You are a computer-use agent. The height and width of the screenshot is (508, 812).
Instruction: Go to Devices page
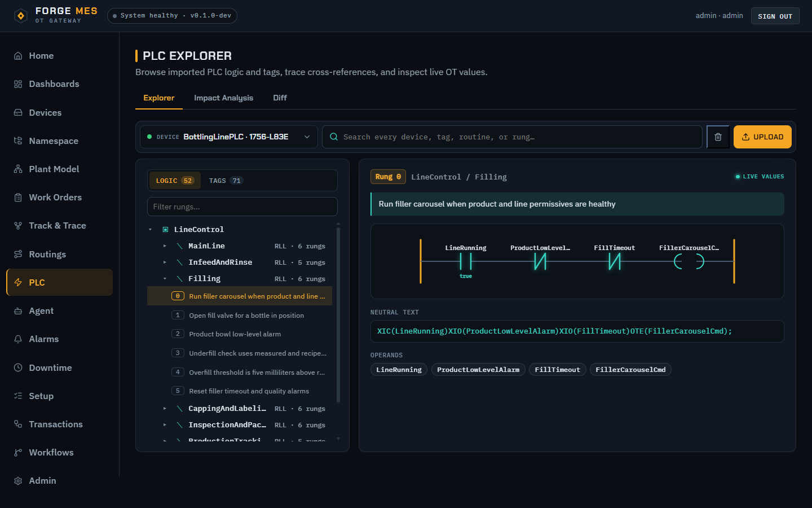click(x=59, y=113)
